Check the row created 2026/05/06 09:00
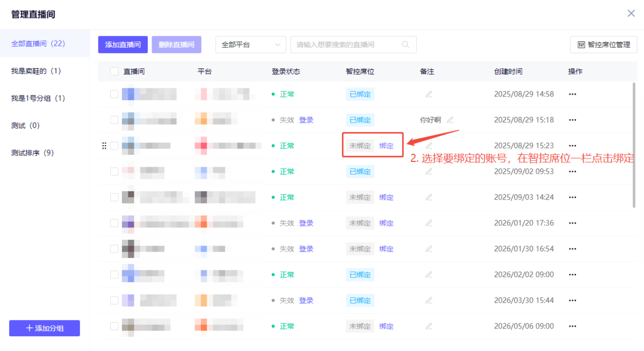The image size is (644, 351). (x=114, y=326)
